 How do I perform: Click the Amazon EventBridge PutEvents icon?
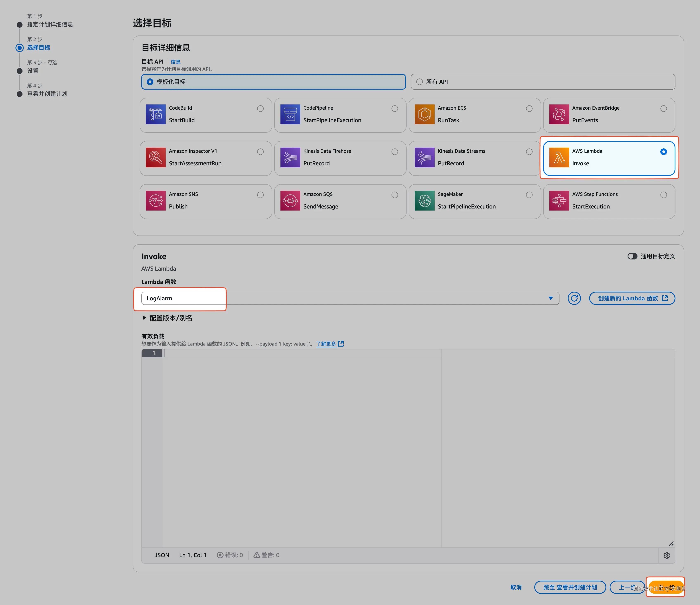pos(559,114)
